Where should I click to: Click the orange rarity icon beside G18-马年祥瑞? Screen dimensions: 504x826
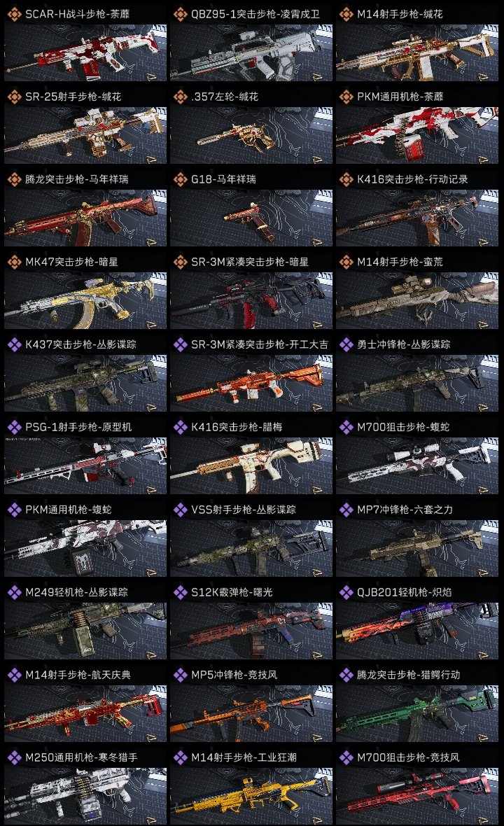tap(180, 180)
